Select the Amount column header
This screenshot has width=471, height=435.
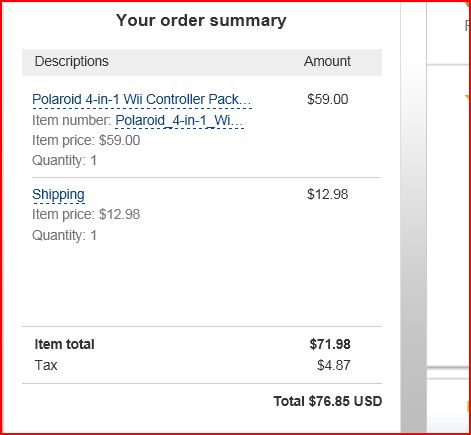(327, 61)
